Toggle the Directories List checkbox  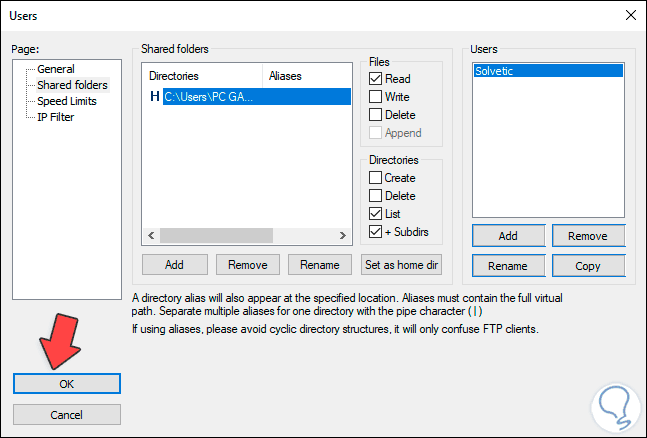375,214
